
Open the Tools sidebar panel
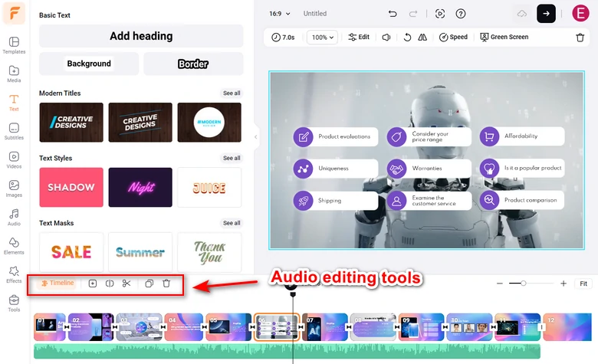pos(14,303)
